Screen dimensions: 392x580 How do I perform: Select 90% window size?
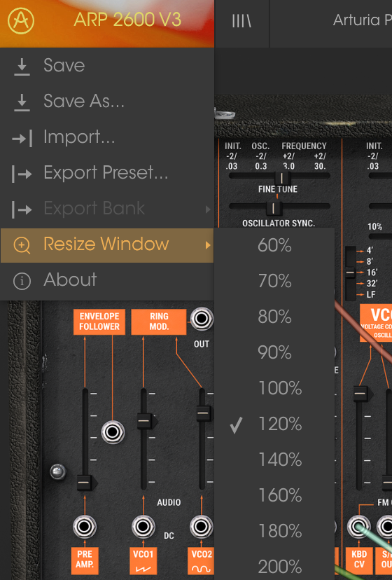274,352
